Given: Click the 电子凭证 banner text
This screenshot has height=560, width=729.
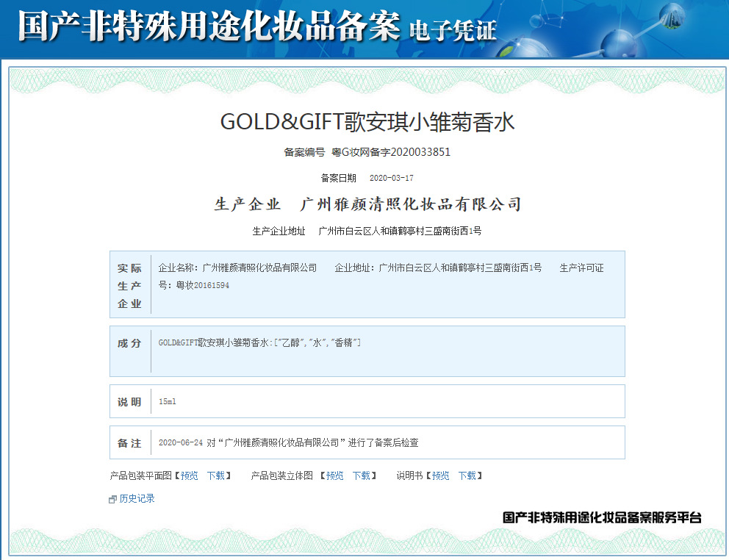Looking at the screenshot, I should pyautogui.click(x=453, y=31).
